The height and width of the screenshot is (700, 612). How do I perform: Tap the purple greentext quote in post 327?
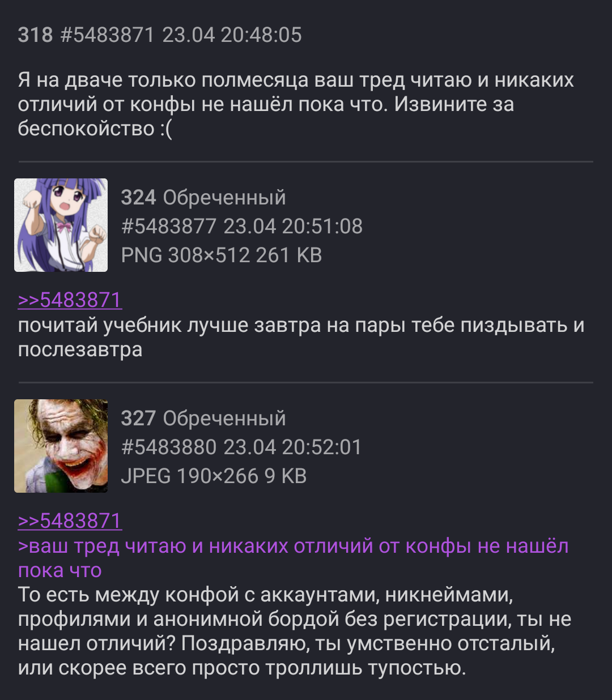click(293, 558)
